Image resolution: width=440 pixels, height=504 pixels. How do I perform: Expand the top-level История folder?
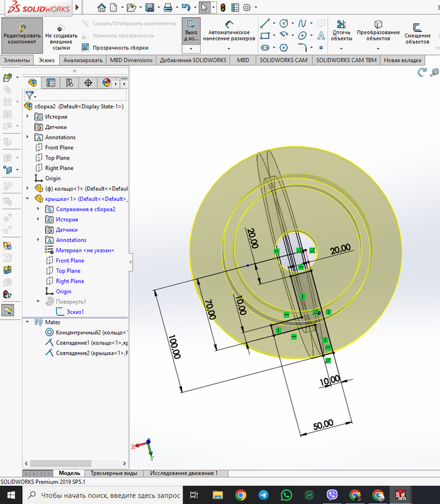(x=27, y=117)
